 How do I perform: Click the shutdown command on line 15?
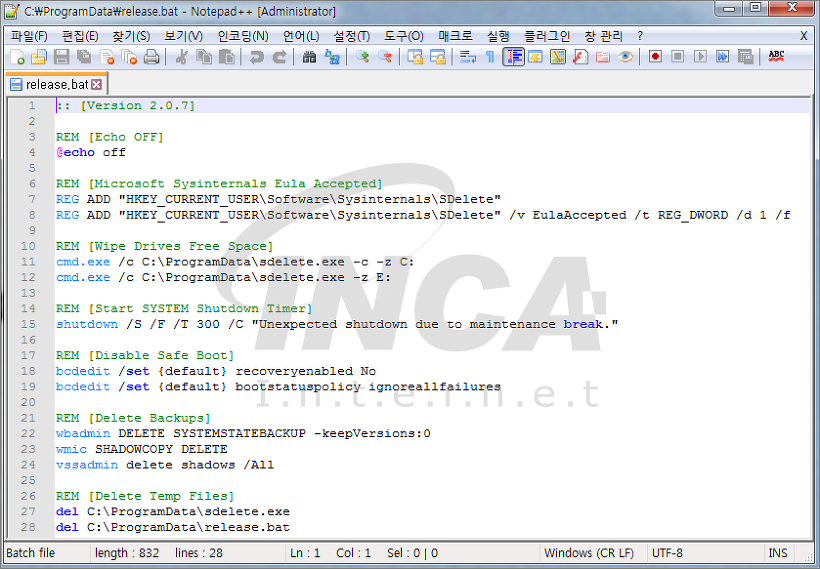(87, 324)
